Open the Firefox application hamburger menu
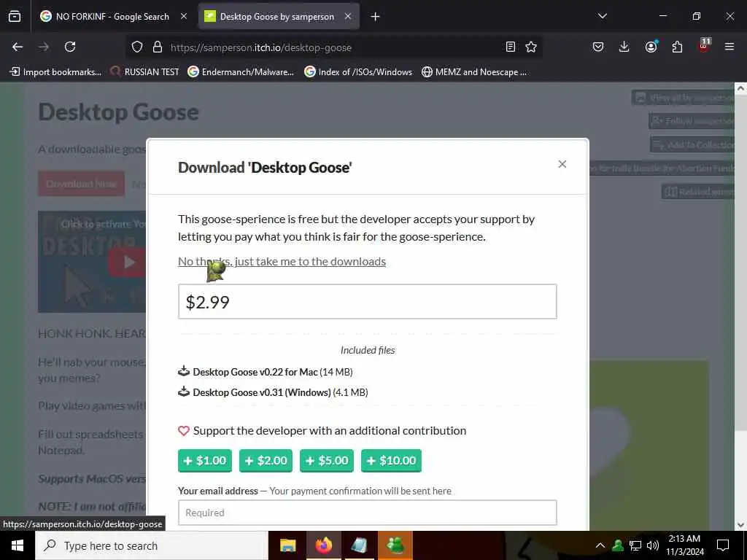Image resolution: width=747 pixels, height=560 pixels. click(x=729, y=47)
